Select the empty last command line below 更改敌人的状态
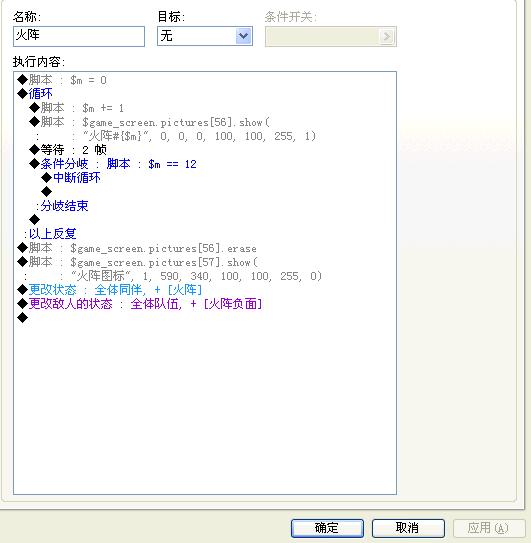Viewport: 531px width, 543px height. [23, 318]
